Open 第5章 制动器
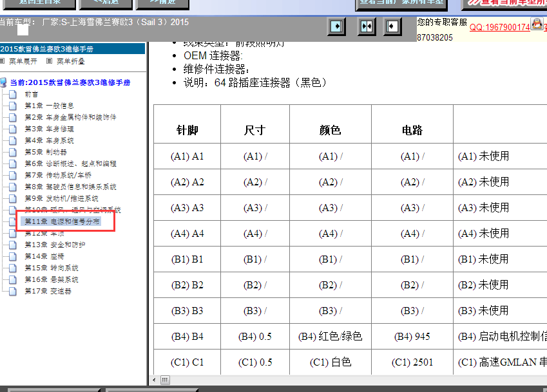Image resolution: width=547 pixels, height=392 pixels. [46, 152]
